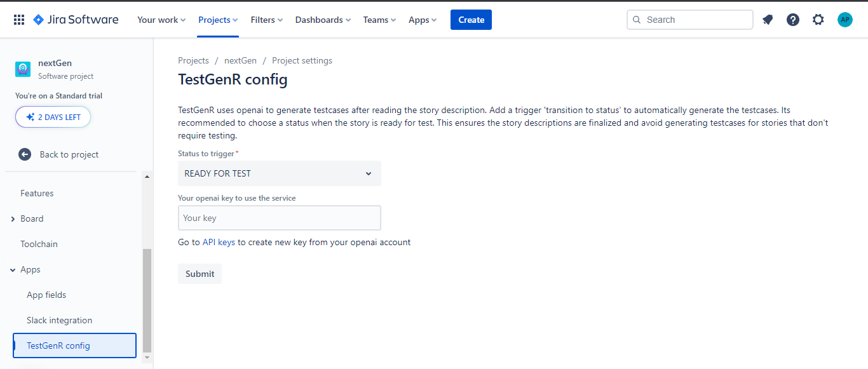Open the AP profile avatar

[844, 20]
